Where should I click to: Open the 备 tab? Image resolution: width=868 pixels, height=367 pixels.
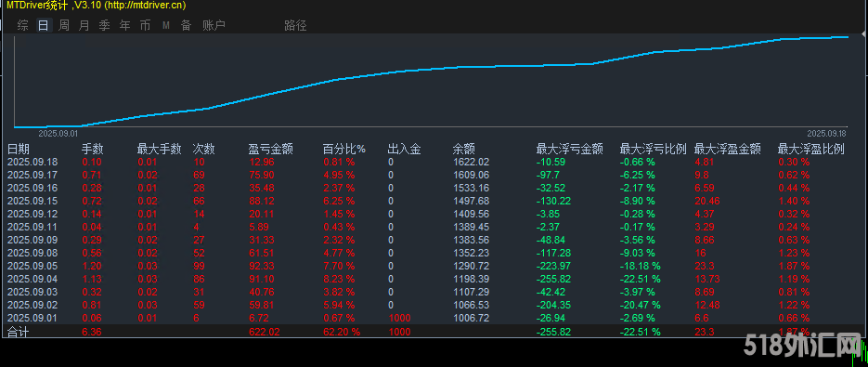click(x=186, y=25)
